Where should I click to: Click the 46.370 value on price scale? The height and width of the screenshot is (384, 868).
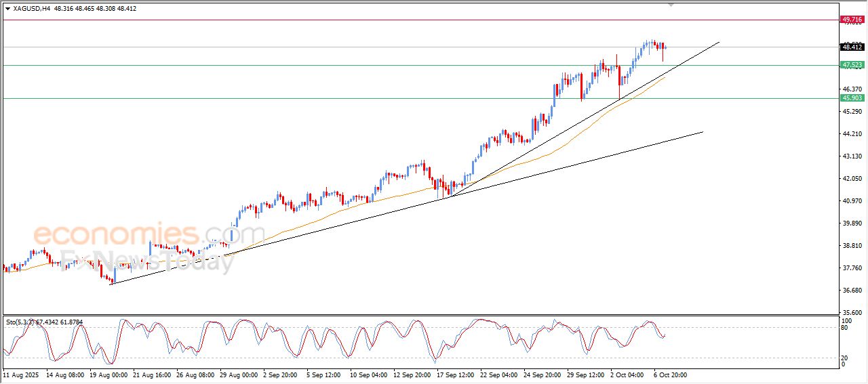pyautogui.click(x=851, y=89)
